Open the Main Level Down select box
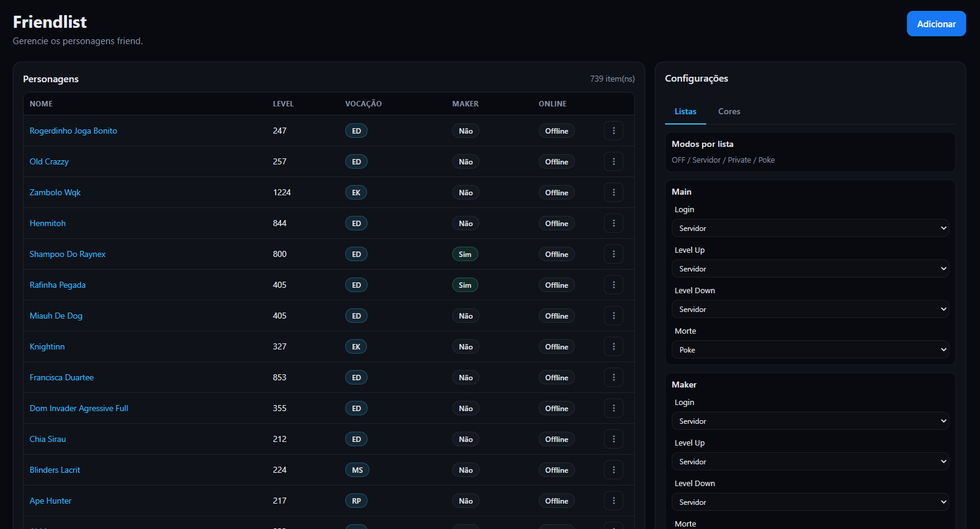The image size is (980, 529). tap(810, 309)
